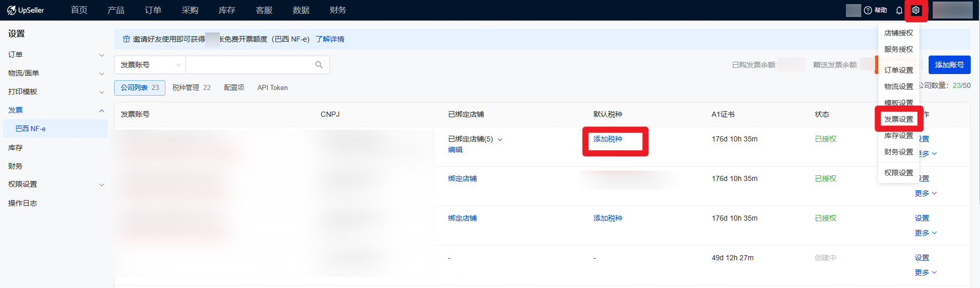
Task: Switch to the 配置项 tab
Action: (234, 87)
